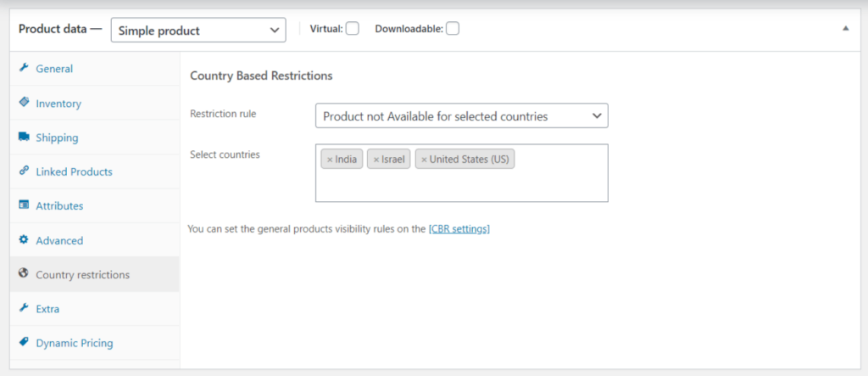Viewport: 868px width, 376px height.
Task: Switch to the Extra tab
Action: 47,309
